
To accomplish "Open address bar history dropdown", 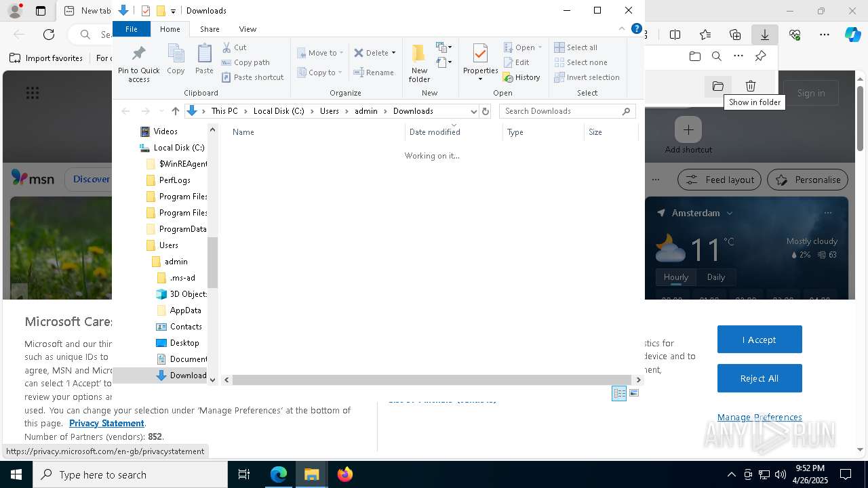I will tap(473, 111).
